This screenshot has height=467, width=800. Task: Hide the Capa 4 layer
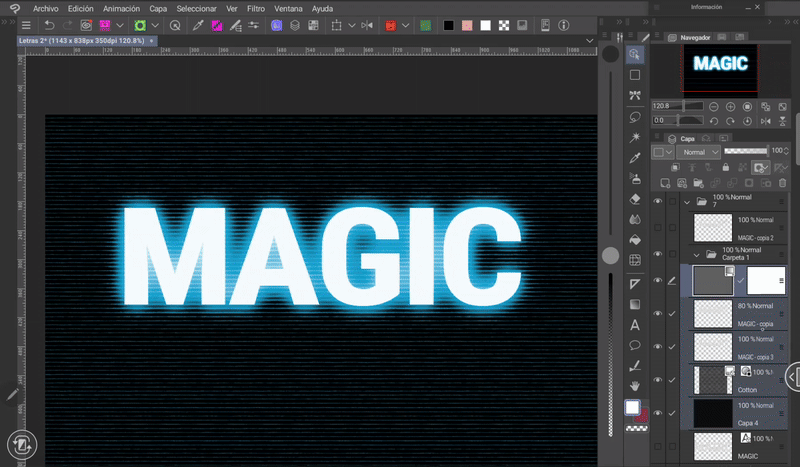tap(658, 413)
